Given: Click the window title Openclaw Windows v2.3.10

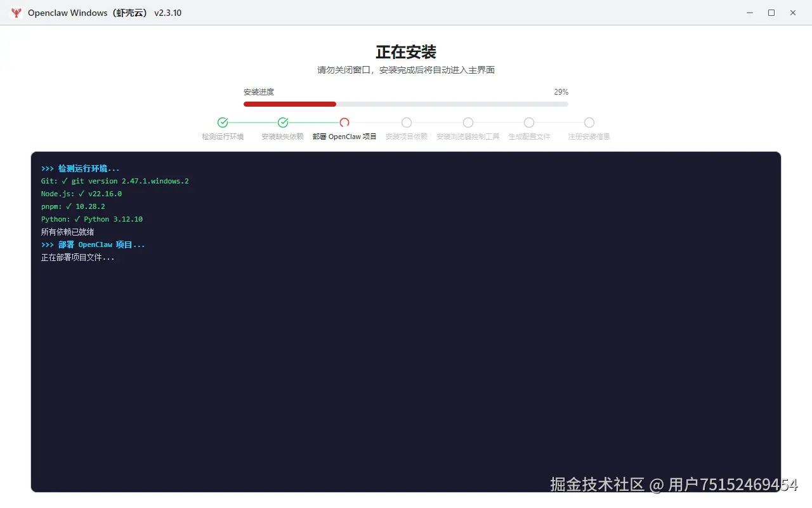Looking at the screenshot, I should [105, 13].
